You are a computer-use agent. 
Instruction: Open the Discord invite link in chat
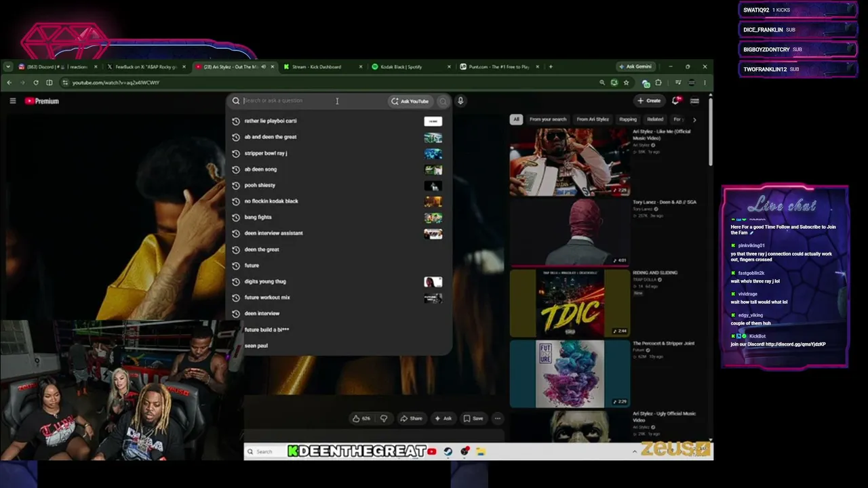795,344
